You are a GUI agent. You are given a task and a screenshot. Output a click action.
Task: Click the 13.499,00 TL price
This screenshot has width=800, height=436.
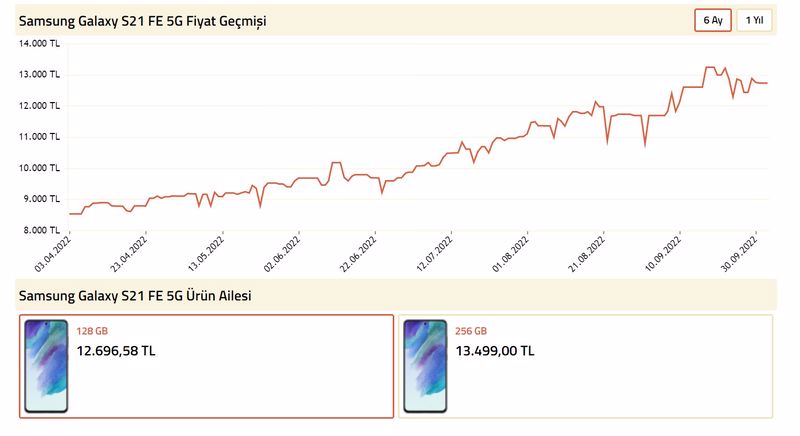point(495,351)
